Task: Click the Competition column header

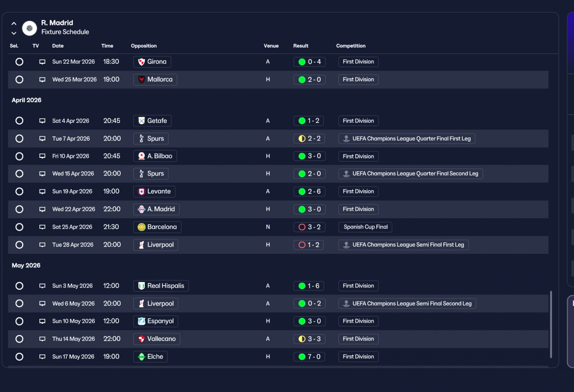Action: tap(351, 46)
